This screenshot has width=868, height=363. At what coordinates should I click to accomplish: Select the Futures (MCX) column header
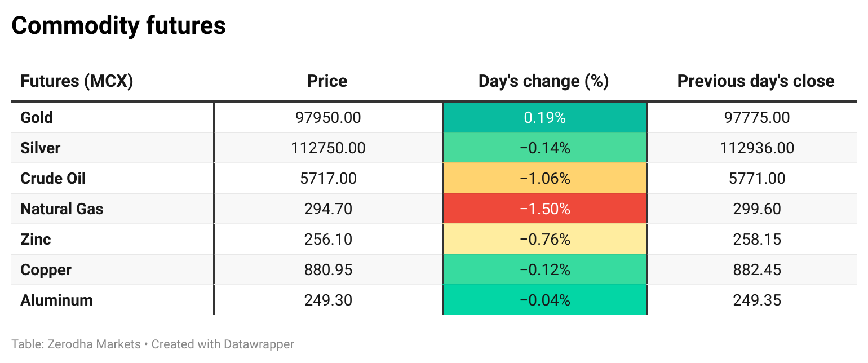(77, 81)
